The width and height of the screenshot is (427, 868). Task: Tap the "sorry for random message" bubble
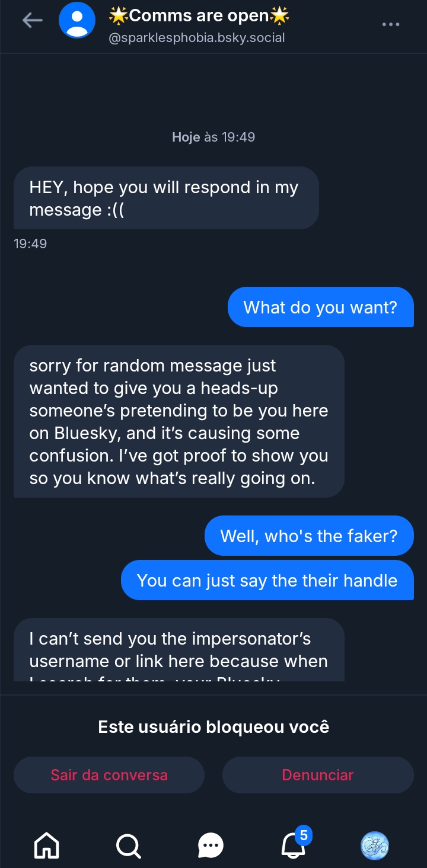pos(179,421)
